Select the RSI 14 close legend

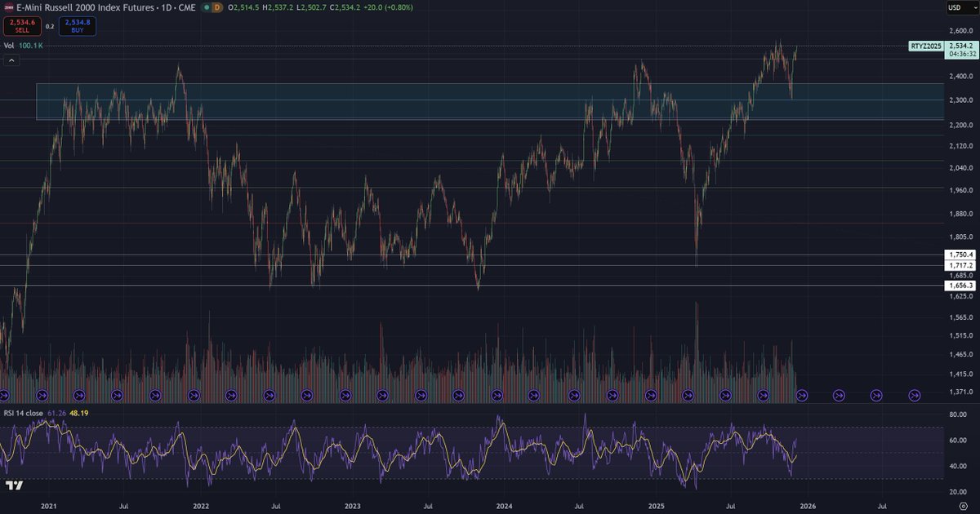[24, 413]
